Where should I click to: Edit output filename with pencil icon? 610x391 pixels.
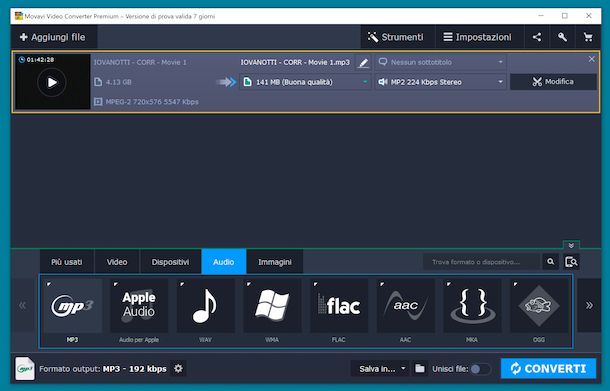pos(363,62)
